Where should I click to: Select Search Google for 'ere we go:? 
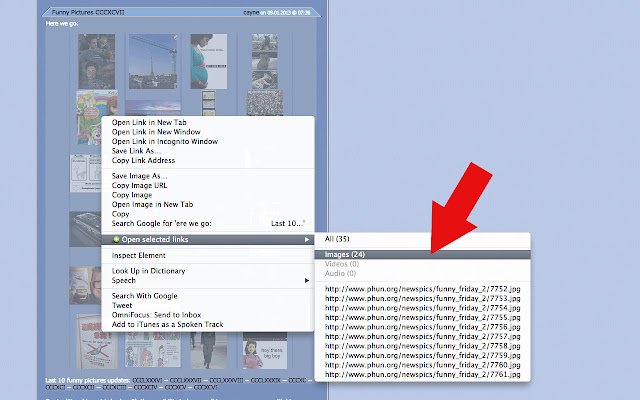(x=208, y=223)
